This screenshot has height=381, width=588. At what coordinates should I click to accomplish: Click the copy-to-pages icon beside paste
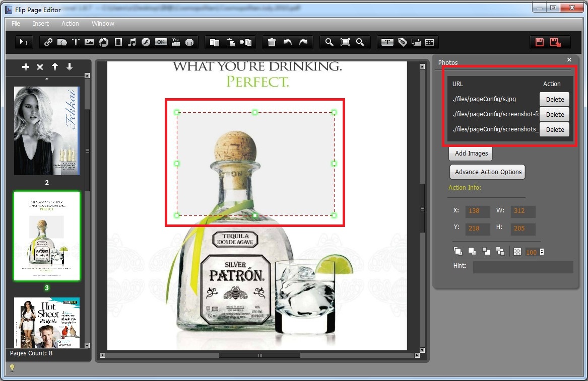[x=246, y=42]
